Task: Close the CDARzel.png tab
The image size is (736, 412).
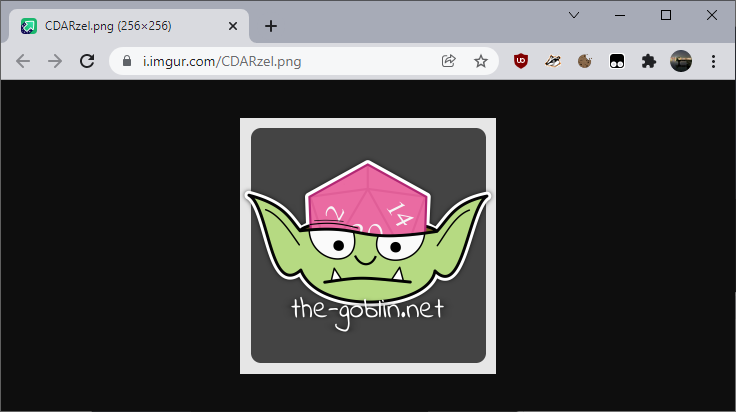Action: pyautogui.click(x=233, y=26)
